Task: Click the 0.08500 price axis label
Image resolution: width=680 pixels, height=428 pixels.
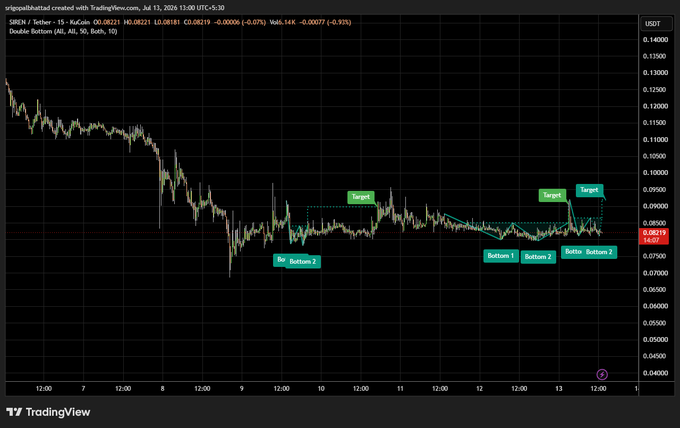Action: tap(655, 223)
